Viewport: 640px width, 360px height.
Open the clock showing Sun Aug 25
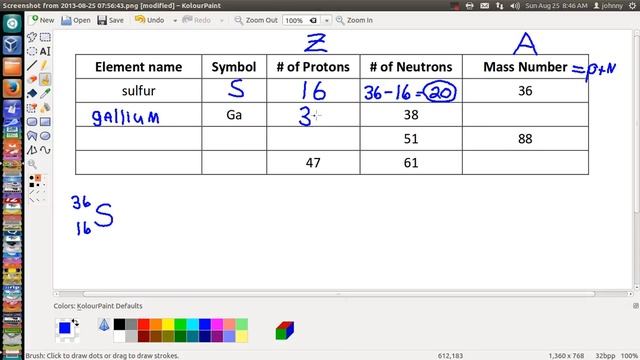[x=556, y=6]
